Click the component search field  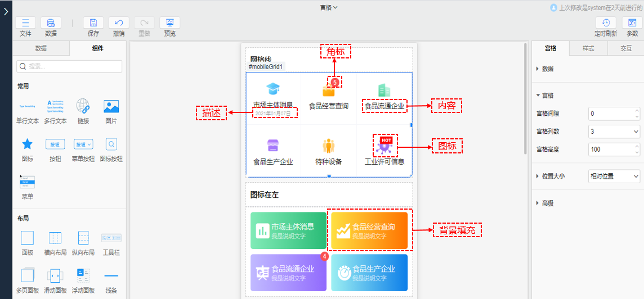pos(69,66)
